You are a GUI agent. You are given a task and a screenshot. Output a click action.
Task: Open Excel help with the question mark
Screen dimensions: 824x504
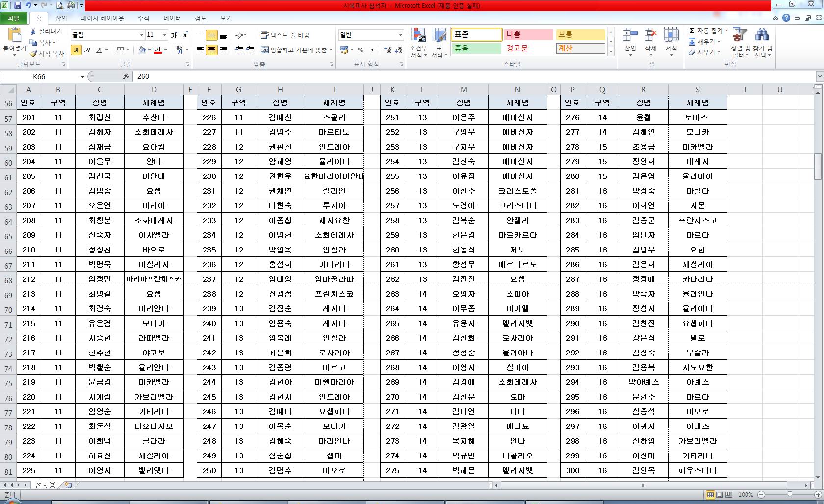(786, 18)
